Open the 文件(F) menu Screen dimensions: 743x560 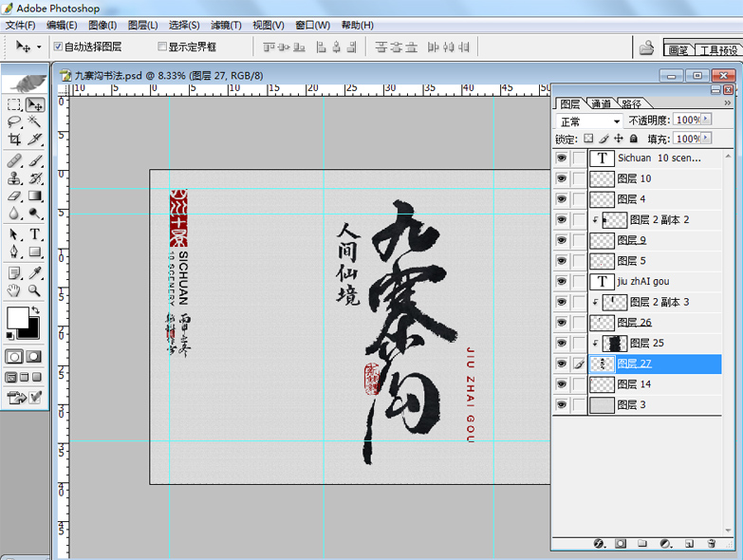[x=20, y=25]
